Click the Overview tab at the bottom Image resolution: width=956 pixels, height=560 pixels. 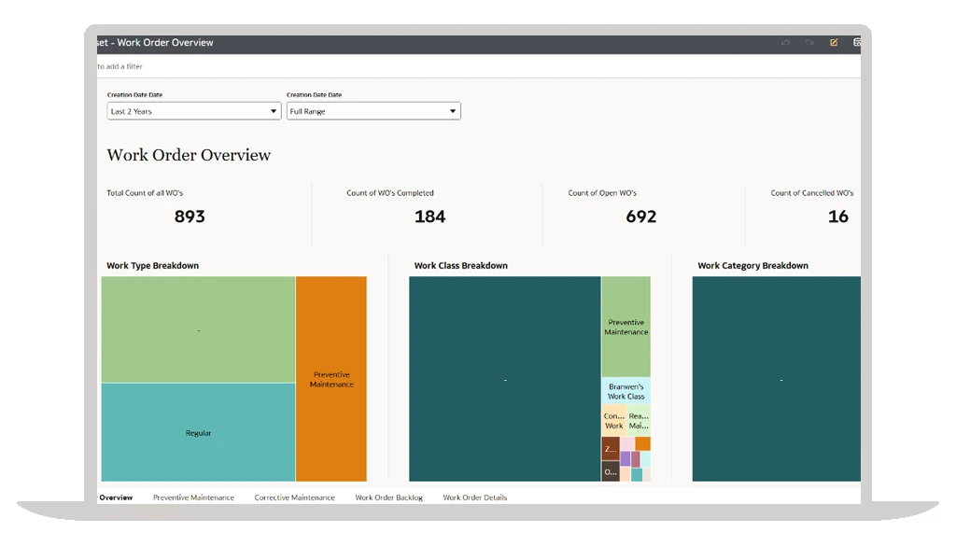116,497
